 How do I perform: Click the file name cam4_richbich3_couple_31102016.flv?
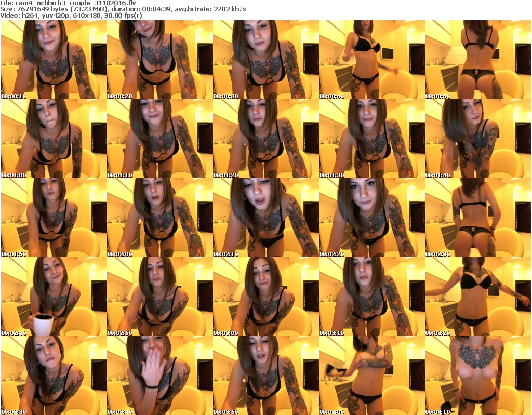(76, 3)
